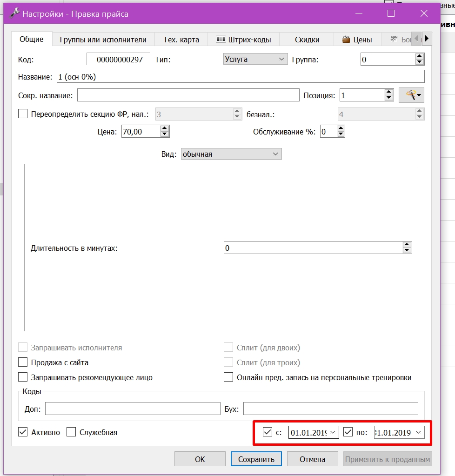Expand the Вид dropdown showing обычная
Screen dimensions: 455x476
pyautogui.click(x=231, y=154)
